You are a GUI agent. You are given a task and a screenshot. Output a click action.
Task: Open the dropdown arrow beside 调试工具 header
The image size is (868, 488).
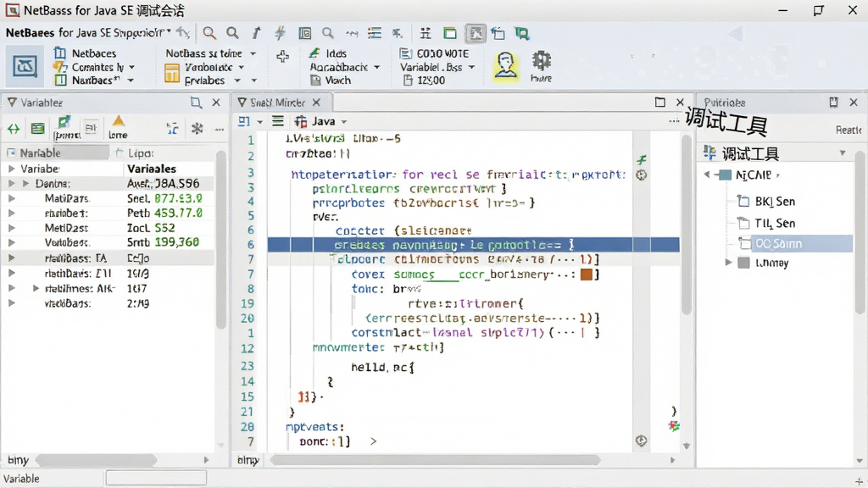pos(843,152)
